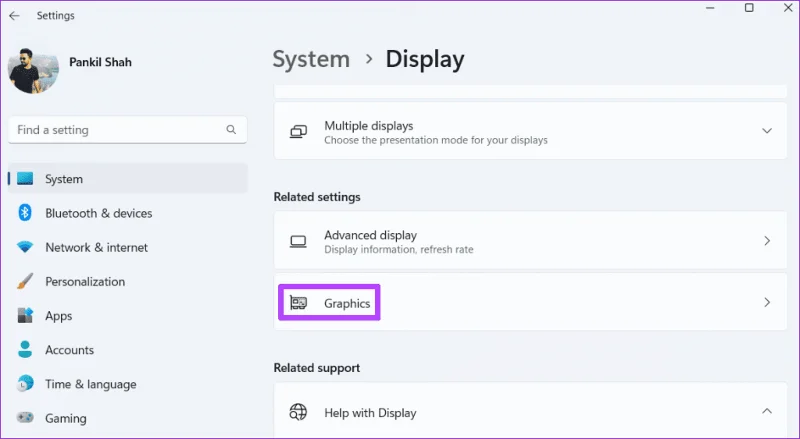Image resolution: width=800 pixels, height=439 pixels.
Task: Close the Settings window
Action: click(788, 8)
